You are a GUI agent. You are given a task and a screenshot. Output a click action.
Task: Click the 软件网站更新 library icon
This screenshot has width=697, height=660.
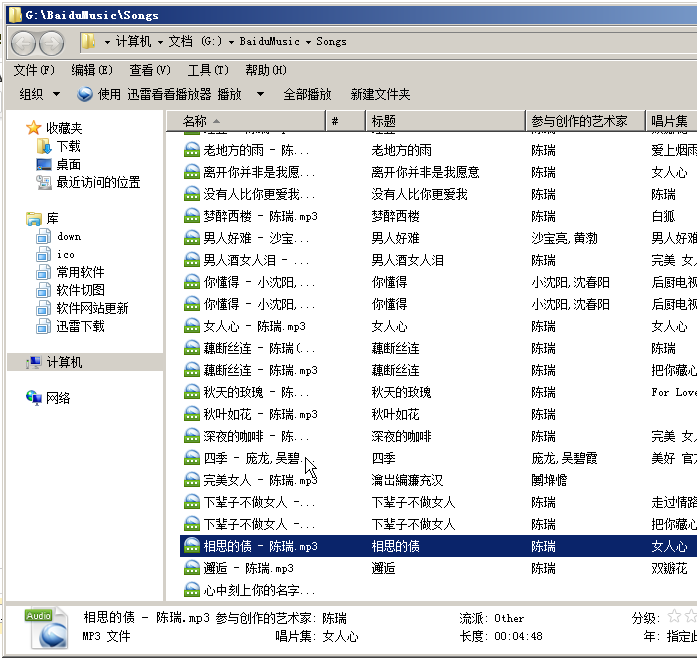pos(44,308)
